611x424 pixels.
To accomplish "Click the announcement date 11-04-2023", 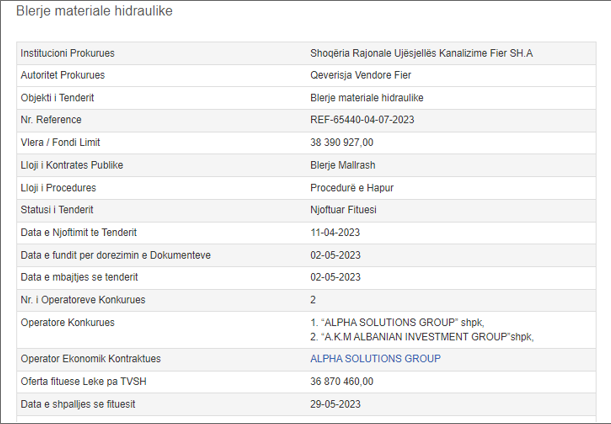I will pos(335,232).
